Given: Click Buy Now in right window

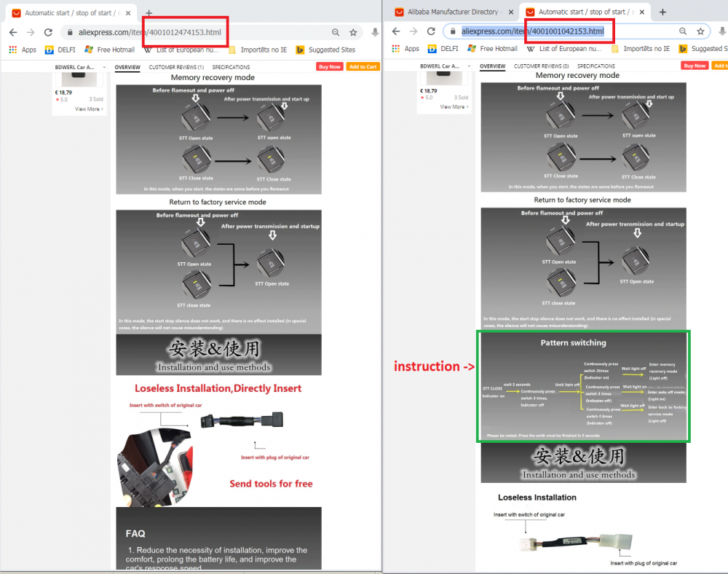Looking at the screenshot, I should click(695, 66).
